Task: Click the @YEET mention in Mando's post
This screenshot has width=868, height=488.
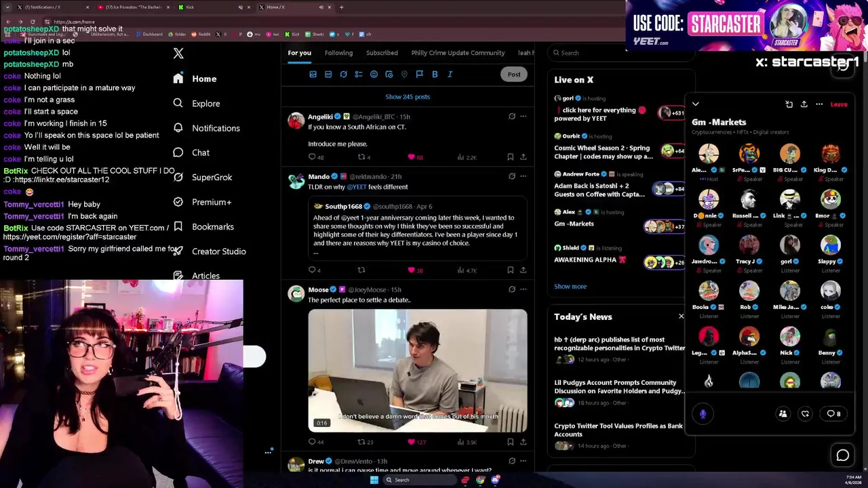Action: (x=357, y=187)
